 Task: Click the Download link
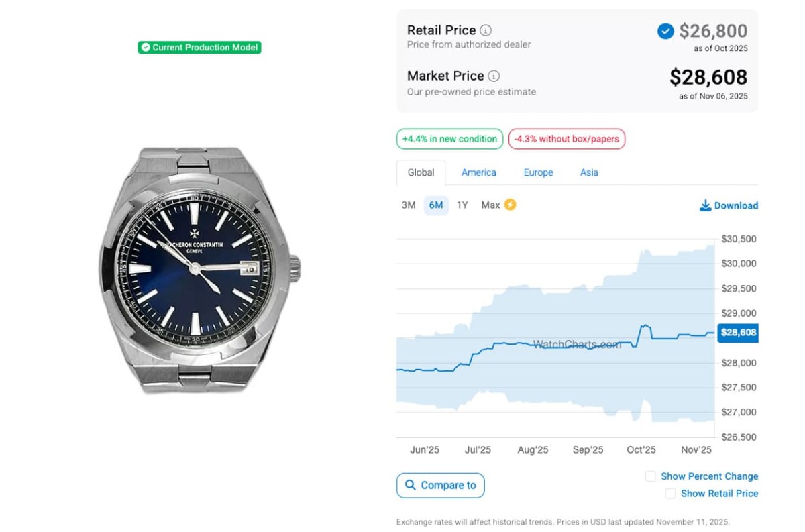[x=736, y=206]
